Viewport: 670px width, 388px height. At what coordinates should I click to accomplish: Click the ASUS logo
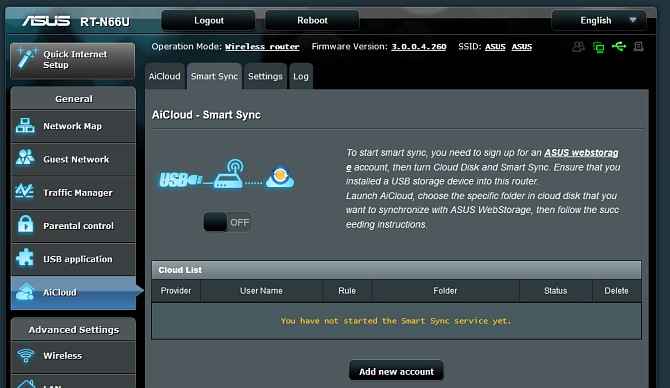46,21
